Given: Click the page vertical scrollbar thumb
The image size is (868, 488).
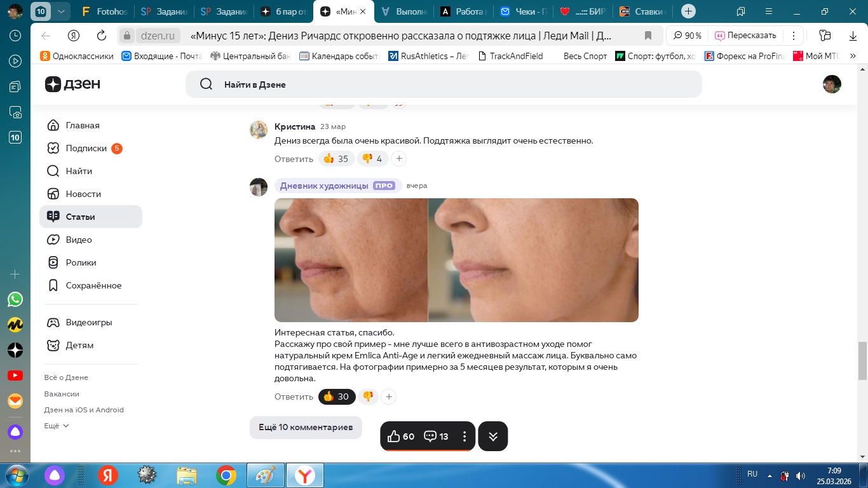Looking at the screenshot, I should [862, 360].
